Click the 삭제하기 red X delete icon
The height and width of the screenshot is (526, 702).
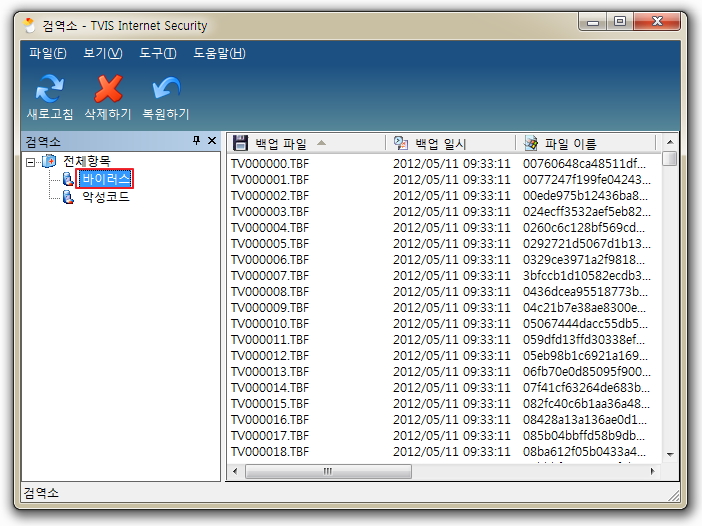(x=108, y=89)
